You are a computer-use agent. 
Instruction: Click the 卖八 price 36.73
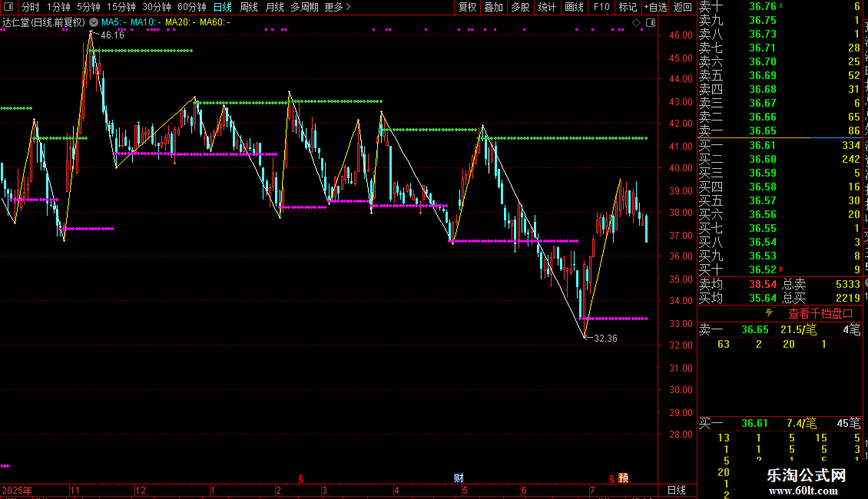pos(763,34)
